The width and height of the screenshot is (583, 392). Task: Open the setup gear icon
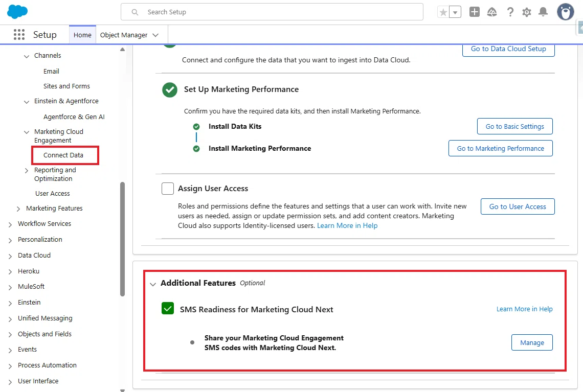526,12
